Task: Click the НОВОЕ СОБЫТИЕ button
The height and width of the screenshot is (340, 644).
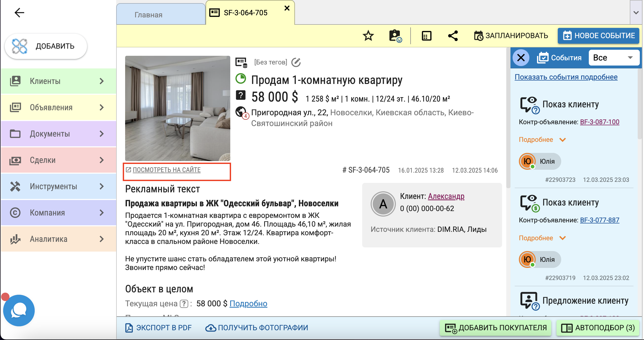Action: tap(599, 36)
